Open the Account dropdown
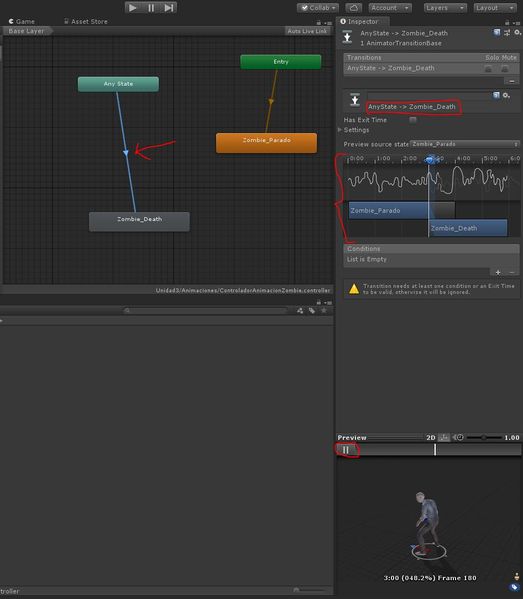 coord(390,8)
